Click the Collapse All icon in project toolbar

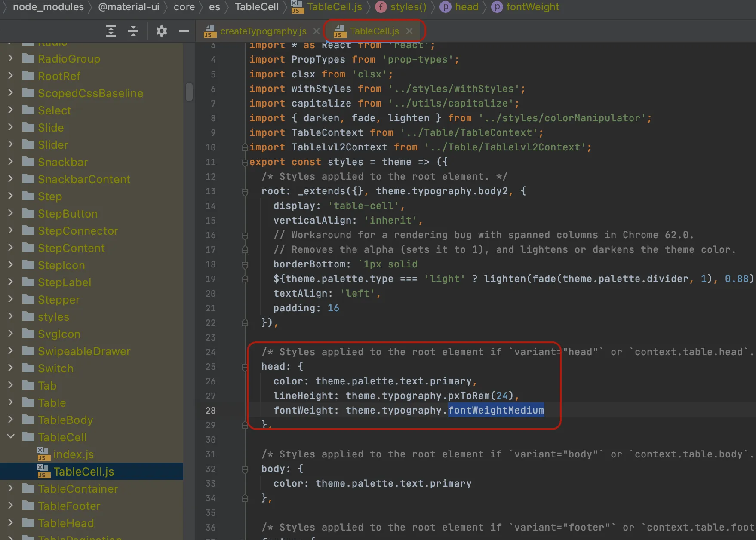pos(133,31)
